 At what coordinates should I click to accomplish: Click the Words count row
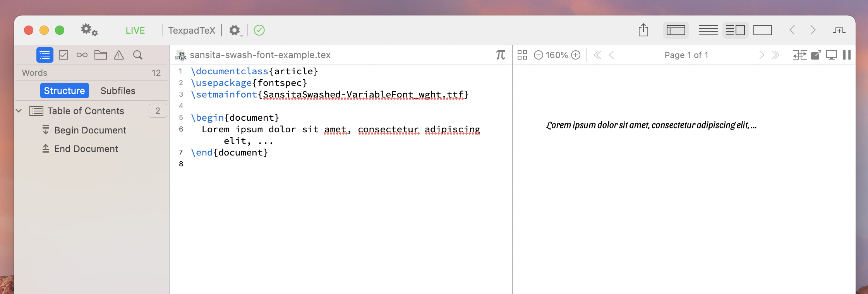(91, 73)
